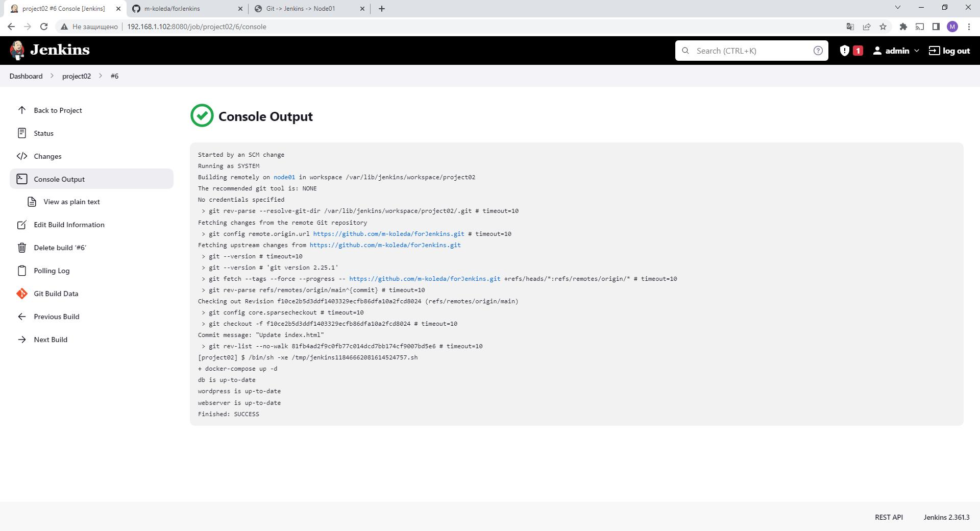Screen dimensions: 980x531
Task: Open the Changes page
Action: click(x=48, y=156)
